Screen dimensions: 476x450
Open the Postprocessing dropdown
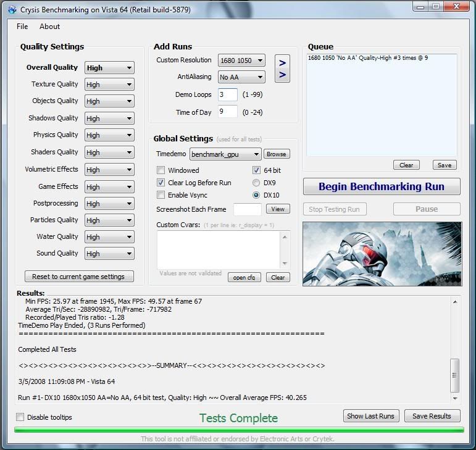pos(109,204)
